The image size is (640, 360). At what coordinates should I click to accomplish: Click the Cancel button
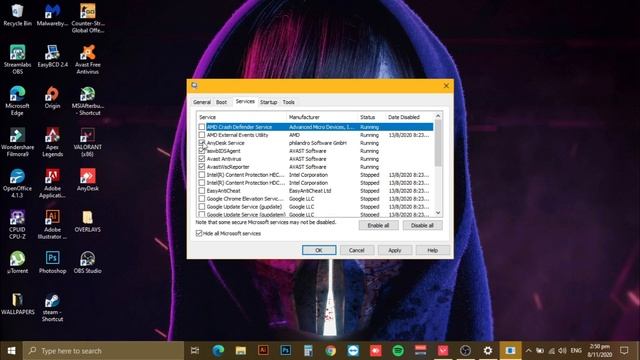pyautogui.click(x=356, y=250)
